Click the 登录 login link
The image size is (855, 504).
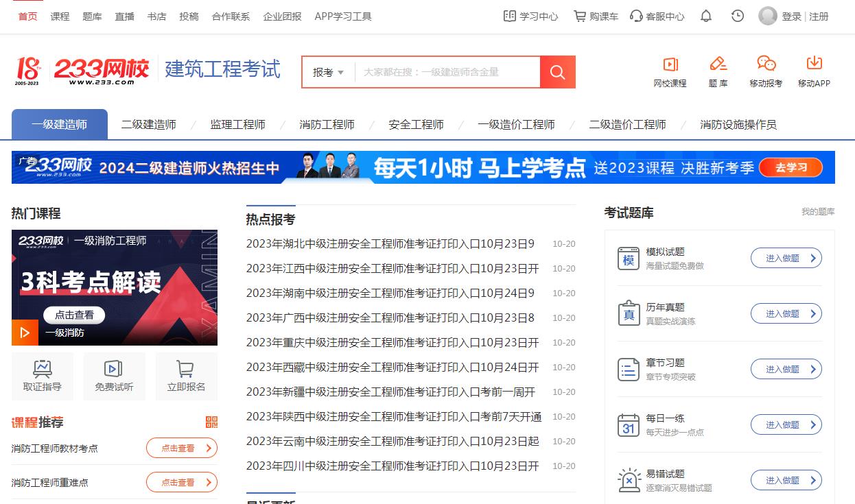point(791,16)
